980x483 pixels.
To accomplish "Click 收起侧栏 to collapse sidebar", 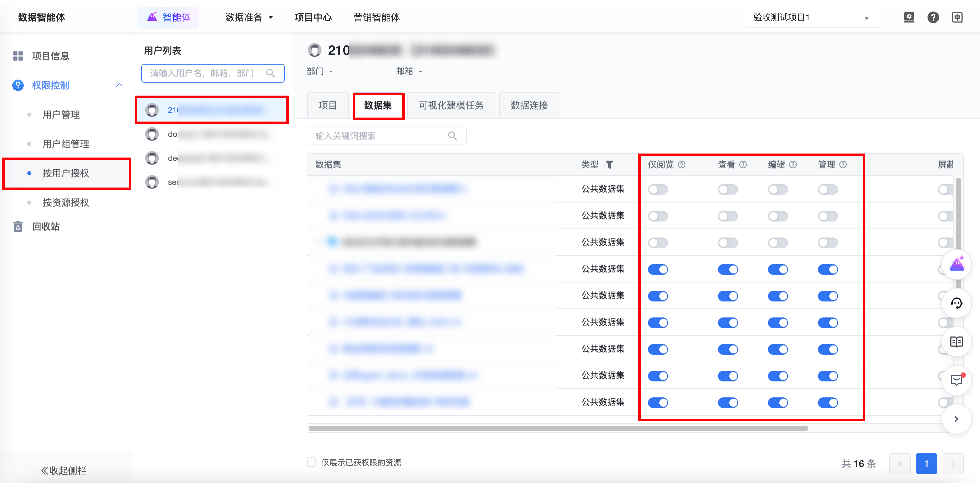I will tap(64, 470).
